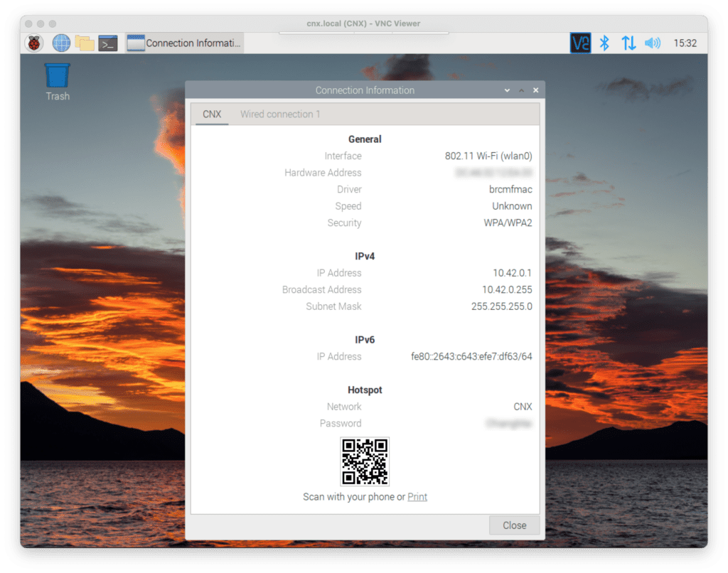Open the Raspberry Pi applications menu
Image resolution: width=728 pixels, height=573 pixels.
[33, 43]
